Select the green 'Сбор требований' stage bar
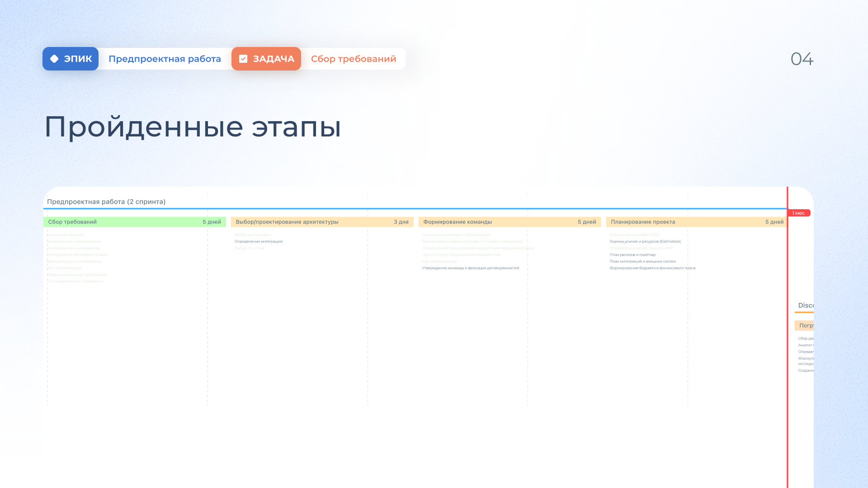Viewport: 868px width, 488px height. (135, 222)
